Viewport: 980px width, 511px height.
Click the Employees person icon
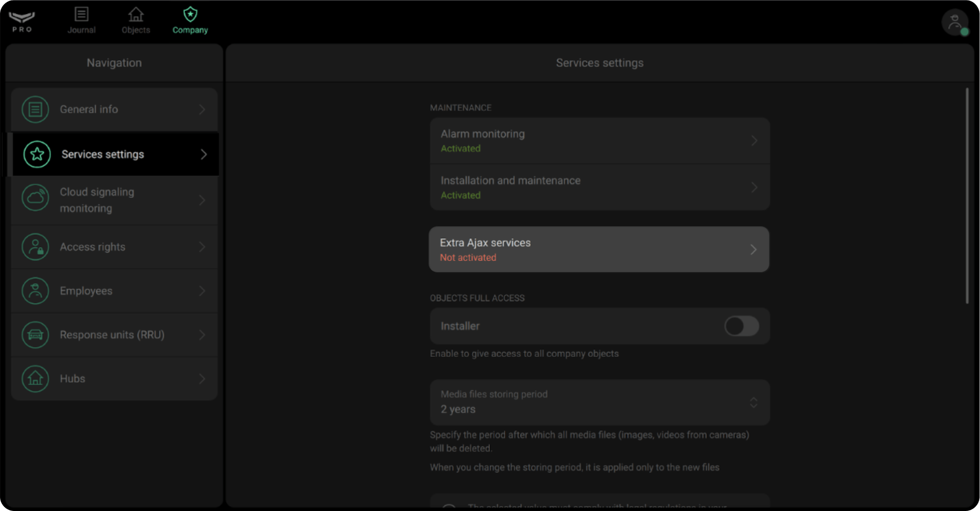click(35, 291)
